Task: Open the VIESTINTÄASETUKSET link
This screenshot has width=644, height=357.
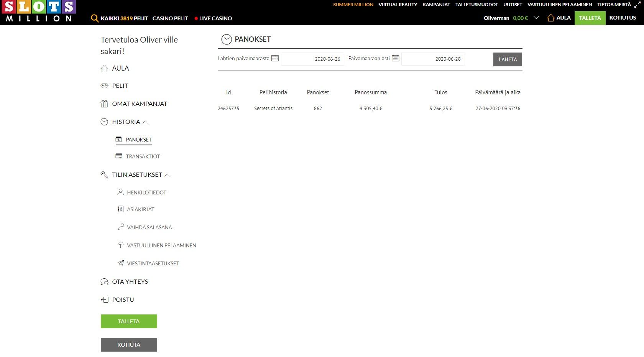Action: coord(153,263)
